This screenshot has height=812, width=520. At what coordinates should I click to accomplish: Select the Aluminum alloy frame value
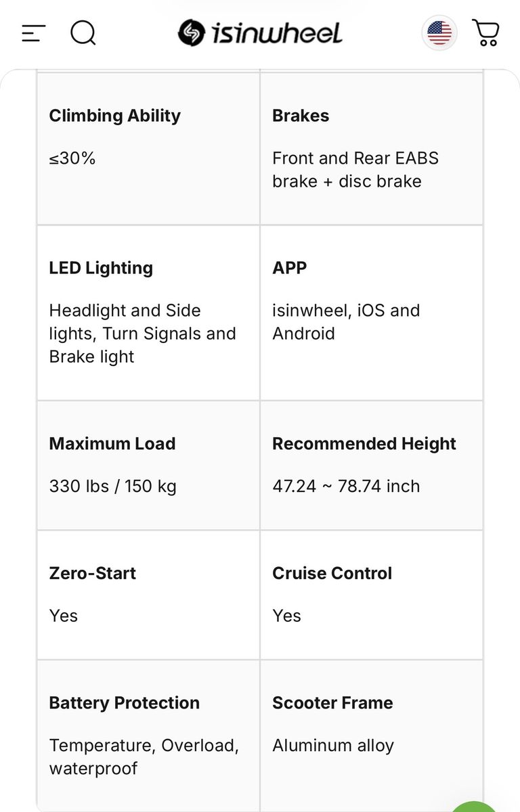(x=332, y=746)
